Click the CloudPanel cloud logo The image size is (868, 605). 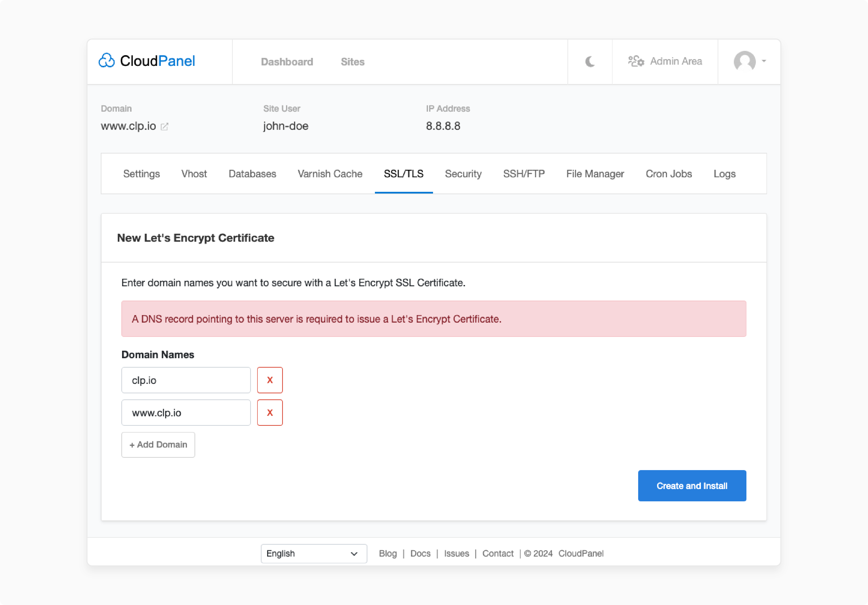click(107, 61)
